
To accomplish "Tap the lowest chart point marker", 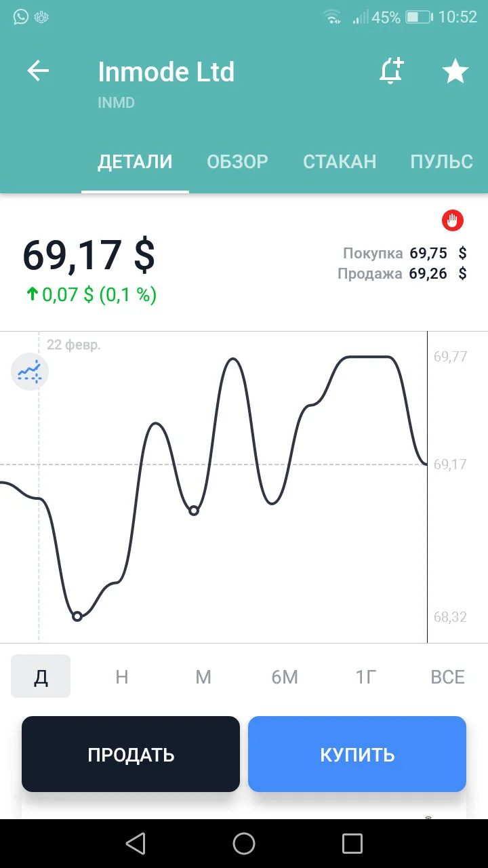I will click(77, 616).
